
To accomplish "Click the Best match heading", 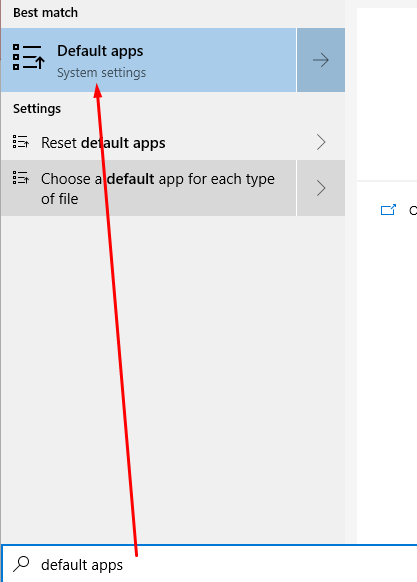I will click(45, 13).
